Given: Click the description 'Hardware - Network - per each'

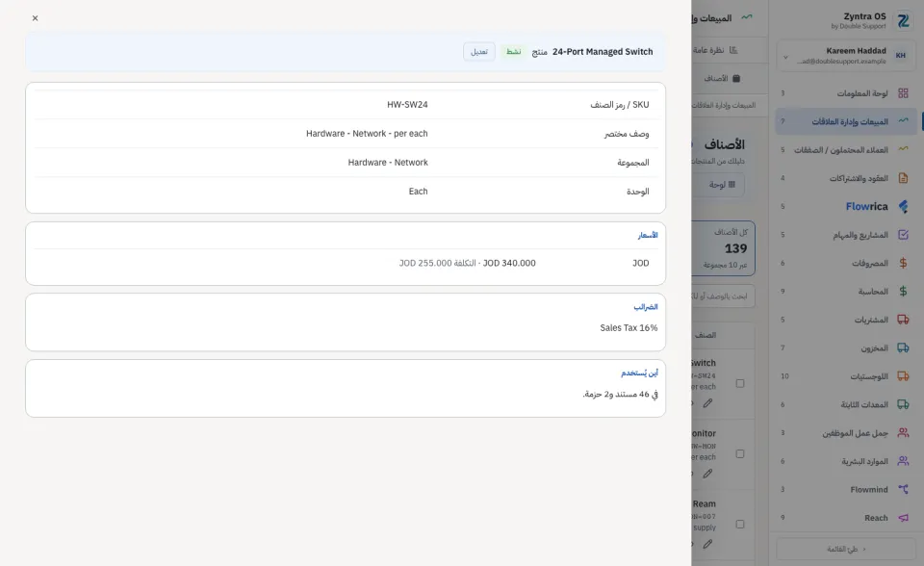Looking at the screenshot, I should (367, 134).
